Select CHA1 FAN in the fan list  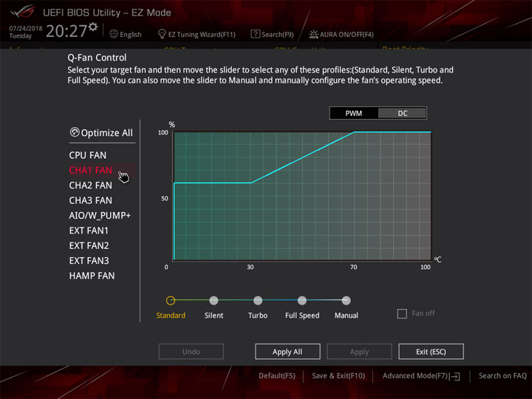(91, 171)
